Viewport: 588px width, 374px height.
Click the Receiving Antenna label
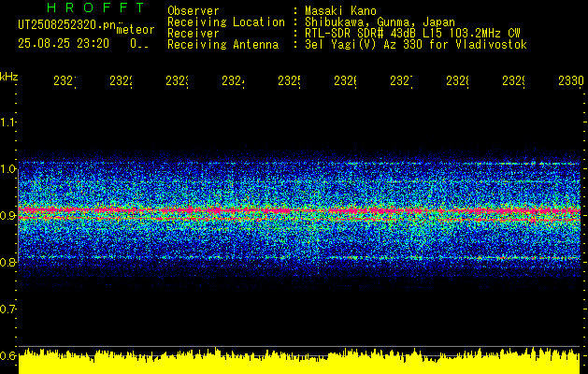pos(222,45)
